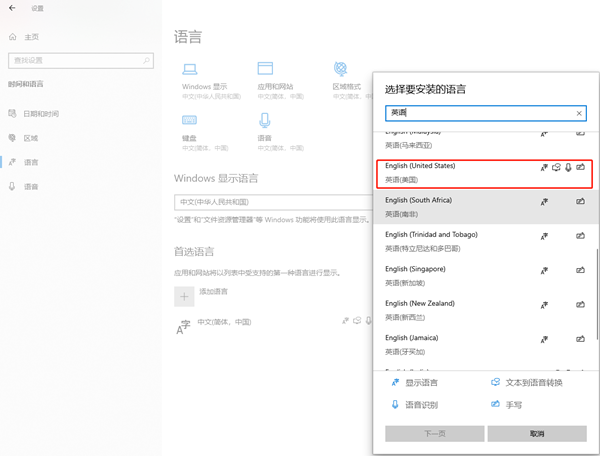Select English (United States) from list
This screenshot has height=456, width=600.
(484, 174)
